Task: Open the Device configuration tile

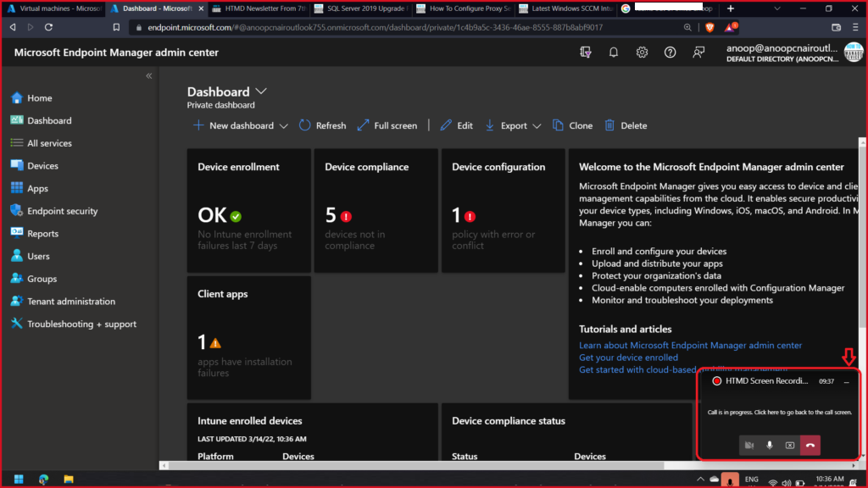Action: tap(504, 210)
